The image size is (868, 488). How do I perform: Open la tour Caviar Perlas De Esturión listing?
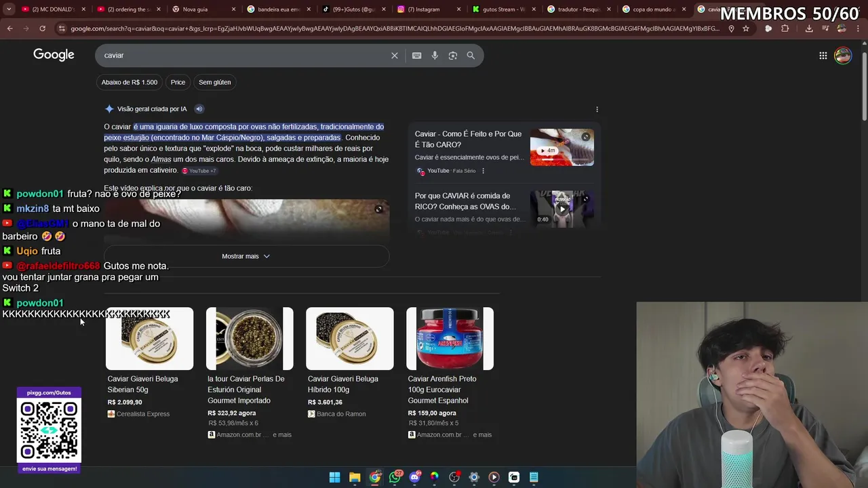[x=245, y=390]
